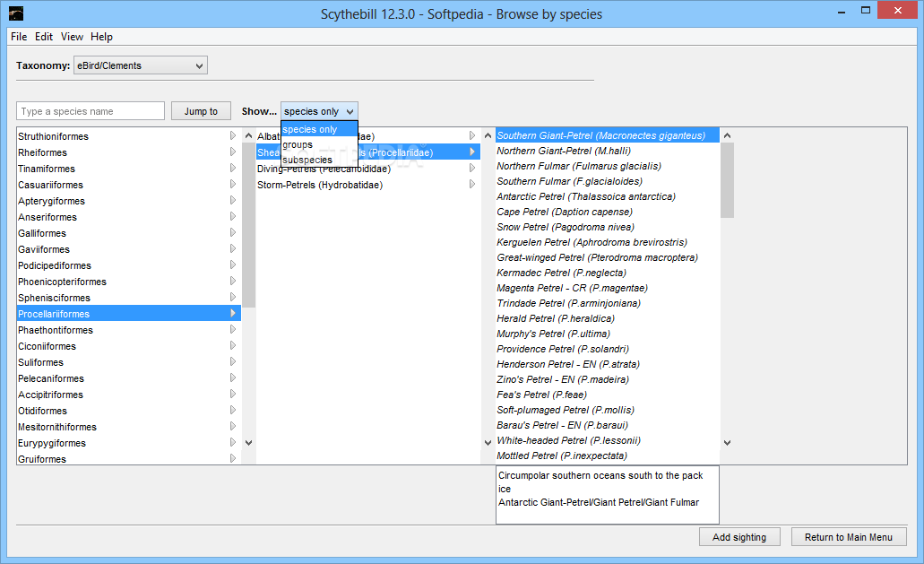Expand Phaethontiformes arrow
The height and width of the screenshot is (564, 924).
tap(233, 329)
